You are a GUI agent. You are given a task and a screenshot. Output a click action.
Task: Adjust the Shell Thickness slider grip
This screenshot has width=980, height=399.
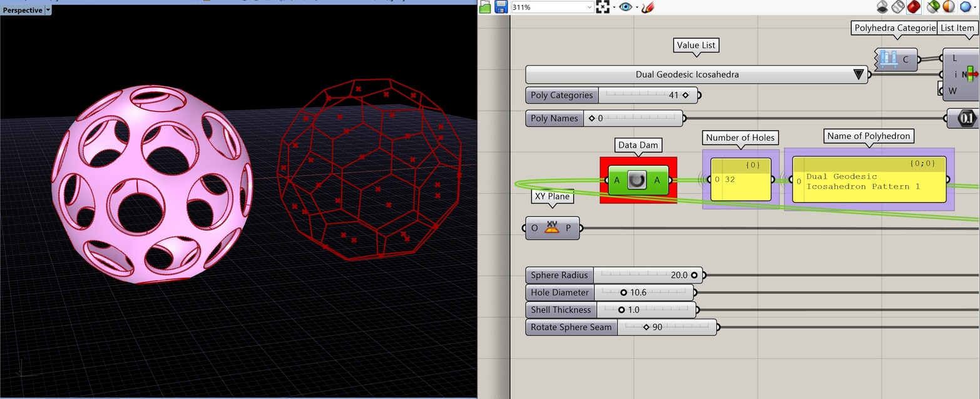(x=621, y=310)
